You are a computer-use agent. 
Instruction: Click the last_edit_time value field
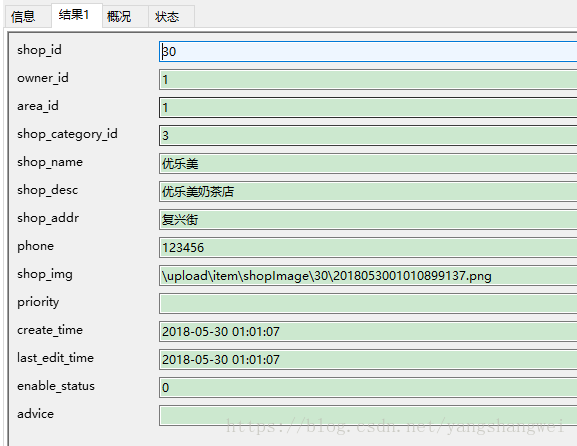click(x=368, y=359)
